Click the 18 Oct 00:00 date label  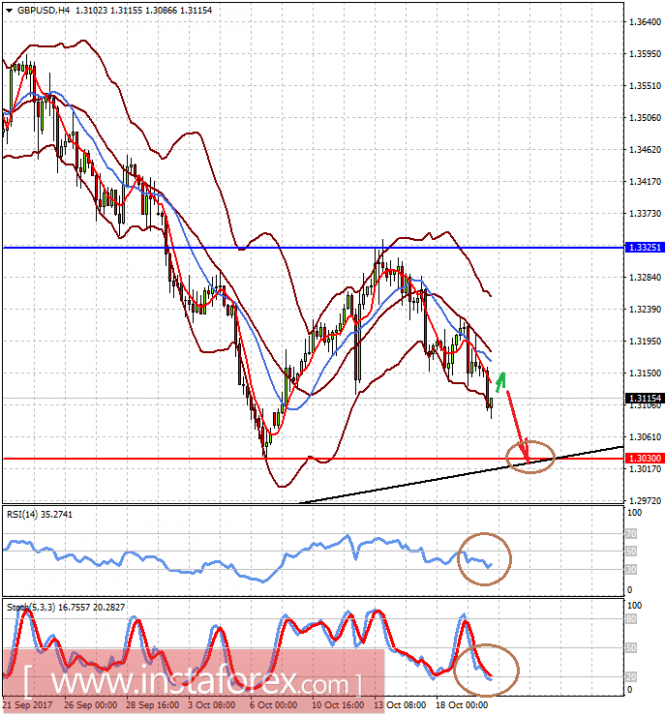461,705
